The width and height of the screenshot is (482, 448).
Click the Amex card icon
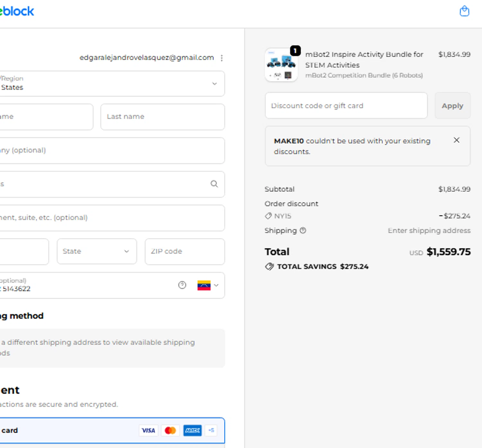[192, 430]
